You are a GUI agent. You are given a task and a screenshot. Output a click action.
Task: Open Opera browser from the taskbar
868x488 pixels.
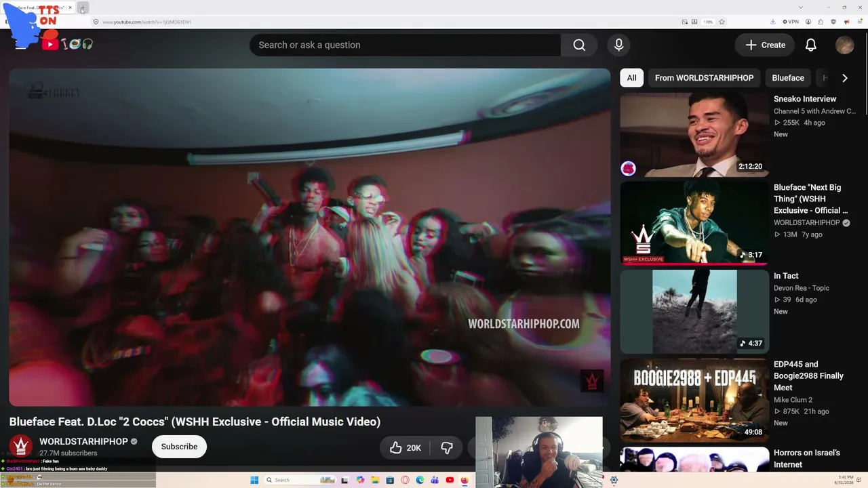pyautogui.click(x=405, y=480)
